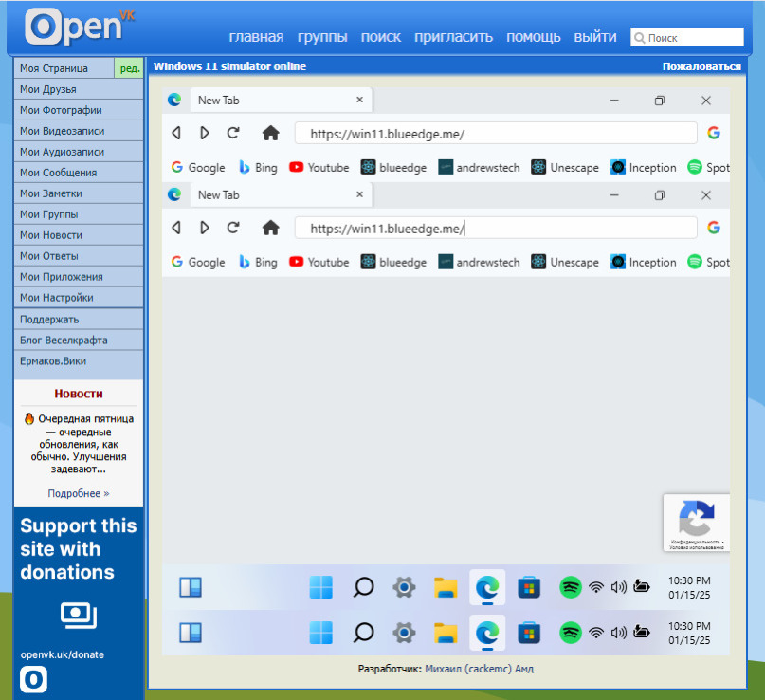765x700 pixels.
Task: Click Wi-Fi icon in upper taskbar
Action: pyautogui.click(x=596, y=587)
